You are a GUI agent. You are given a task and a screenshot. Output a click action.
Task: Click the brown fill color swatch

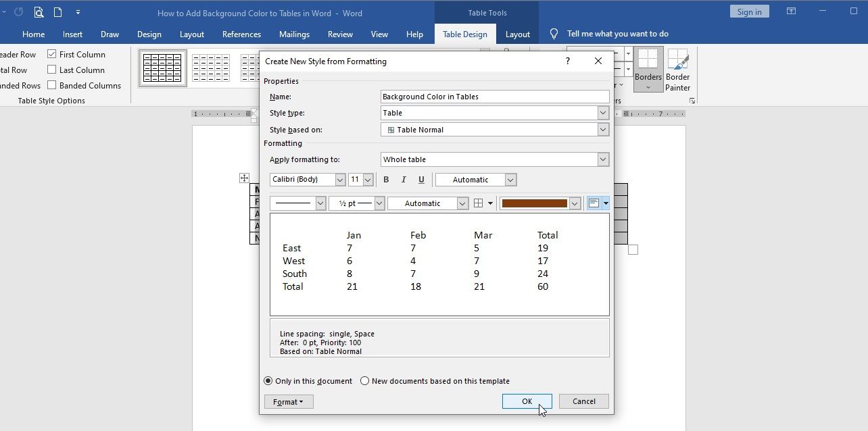coord(534,203)
